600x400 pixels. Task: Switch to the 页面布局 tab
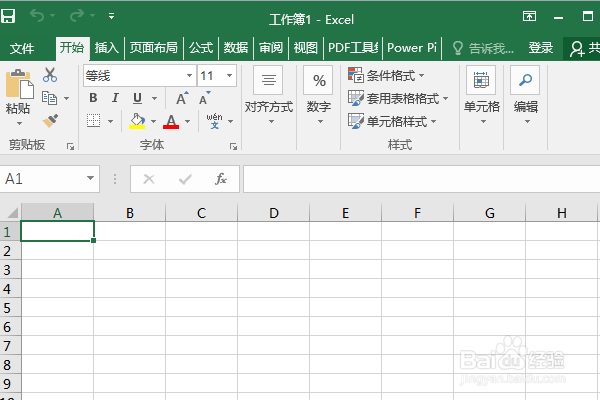pos(153,48)
